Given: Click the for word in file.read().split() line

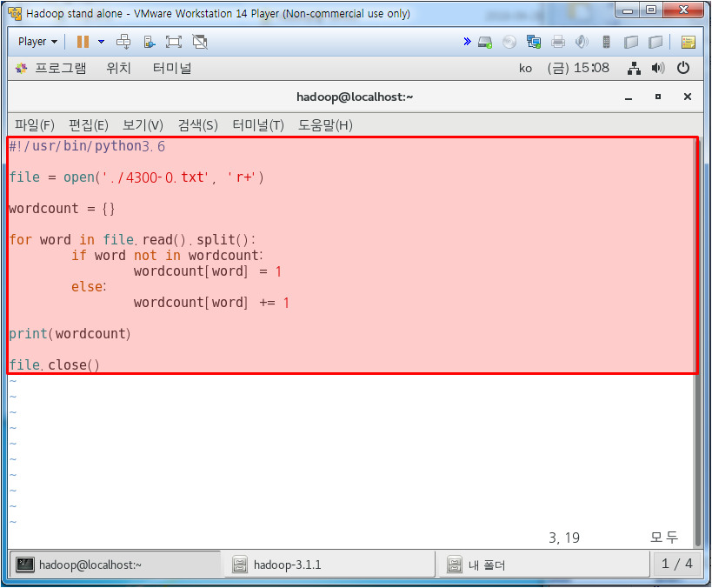Looking at the screenshot, I should pyautogui.click(x=133, y=239).
